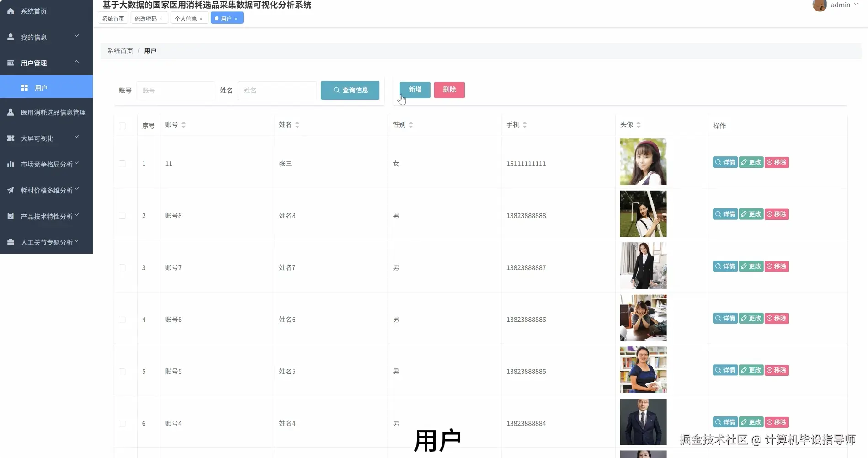868x458 pixels.
Task: Click 更改 for user 张三
Action: click(751, 162)
